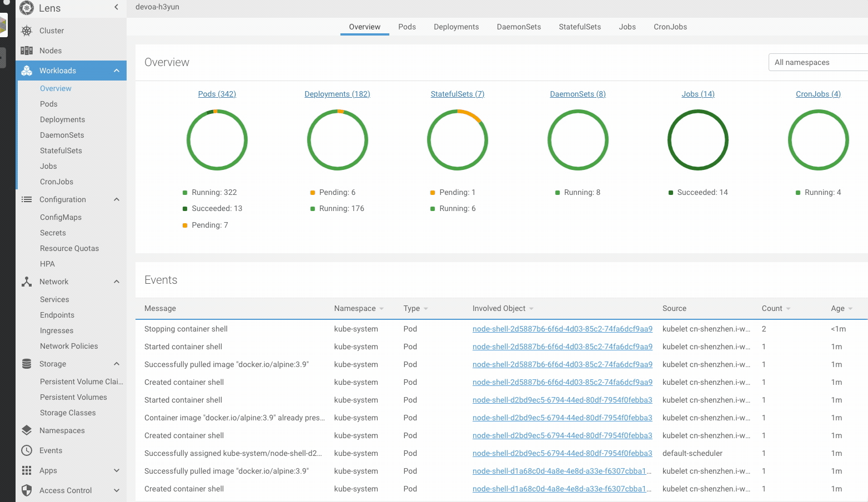Open the StatefulSets (7) link
The image size is (868, 502).
tap(458, 94)
